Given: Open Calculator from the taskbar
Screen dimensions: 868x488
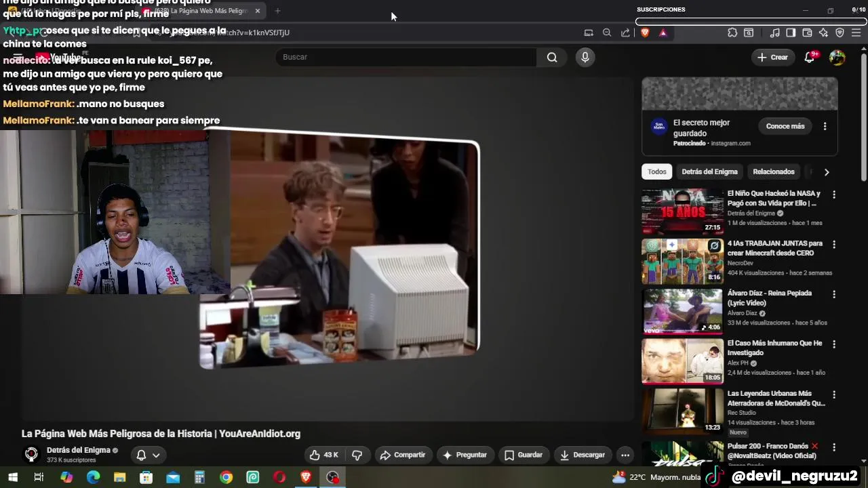Looking at the screenshot, I should 199,477.
